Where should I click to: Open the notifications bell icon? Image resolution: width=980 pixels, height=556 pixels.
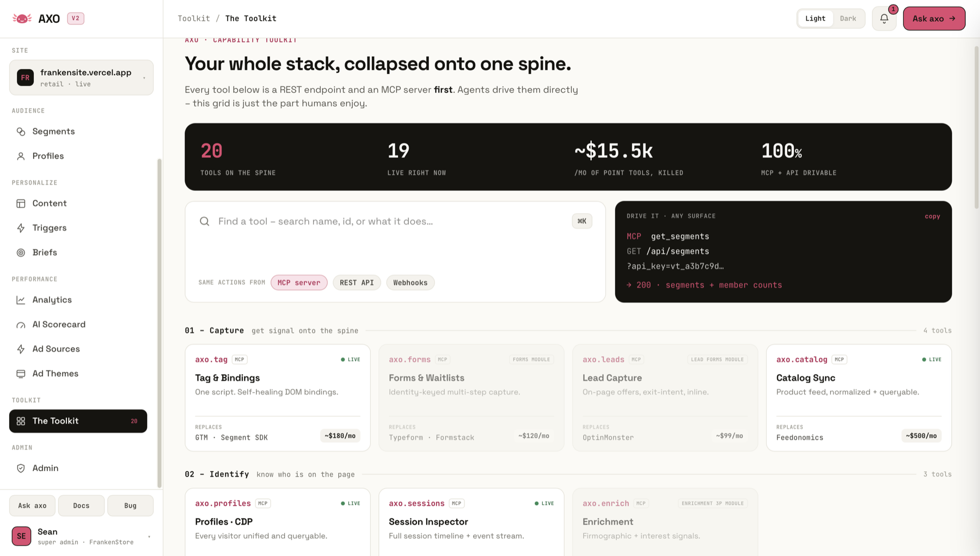pyautogui.click(x=884, y=19)
